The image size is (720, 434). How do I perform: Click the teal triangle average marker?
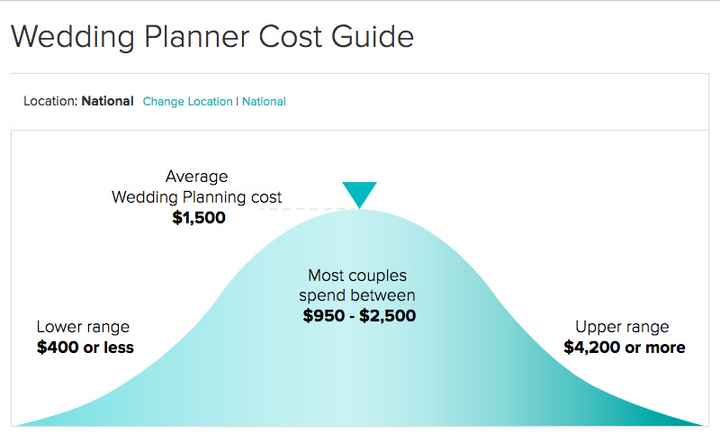(358, 194)
